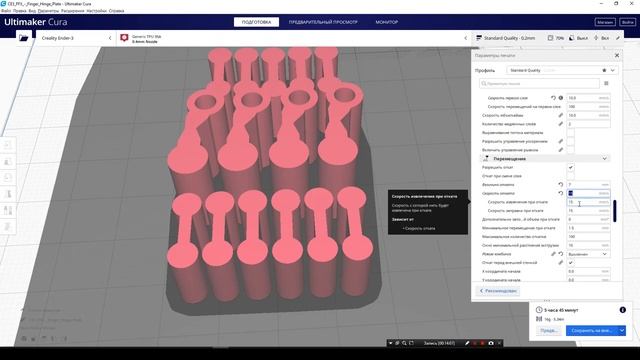Uncheck retract before outer wall checkbox
This screenshot has height=360, width=640.
(571, 262)
